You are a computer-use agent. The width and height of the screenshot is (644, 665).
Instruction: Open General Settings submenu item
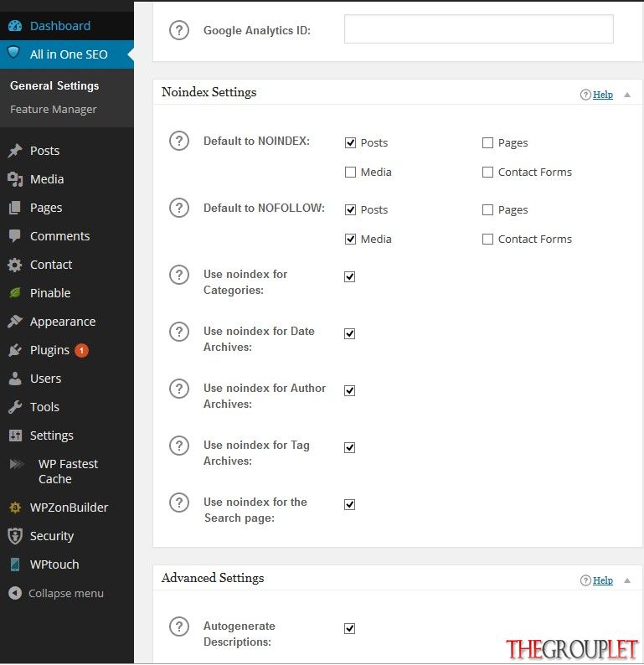pyautogui.click(x=54, y=85)
